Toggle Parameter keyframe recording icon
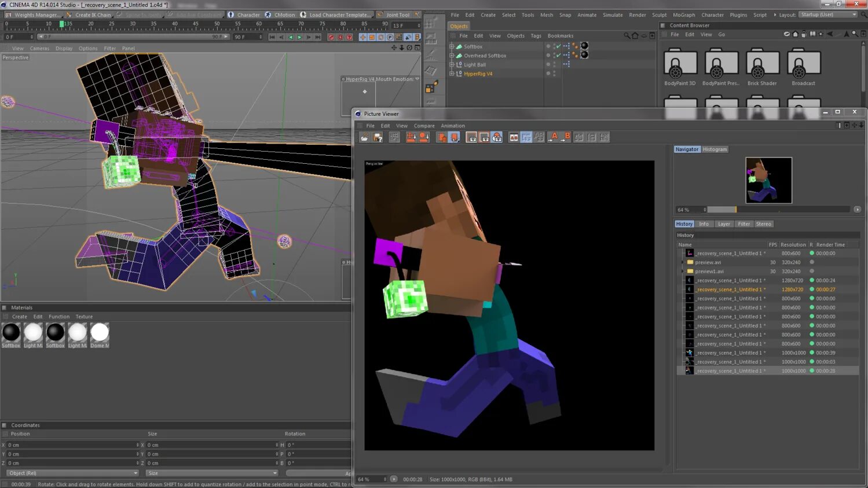Viewport: 868px width, 488px height. click(390, 37)
